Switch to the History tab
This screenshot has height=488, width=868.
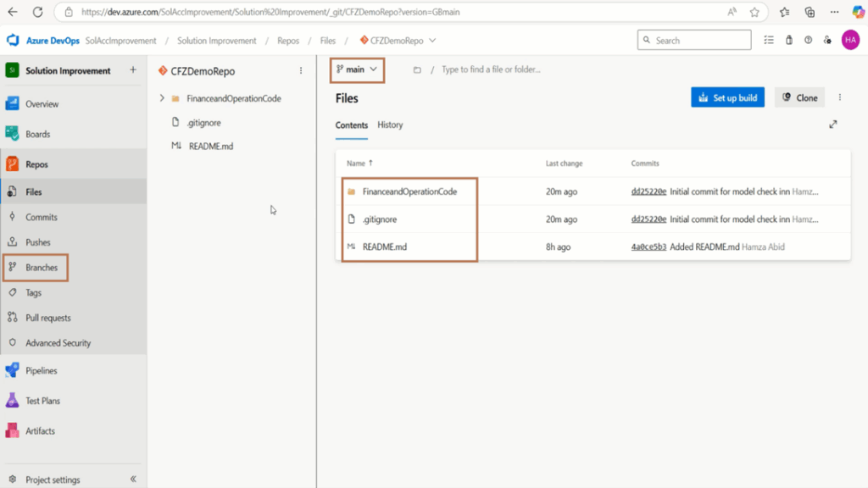[390, 125]
